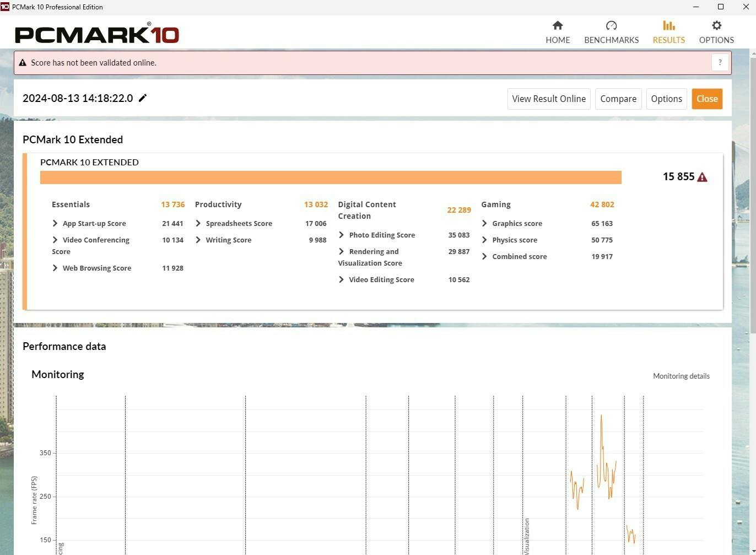Open the Benchmarks gauge icon
The height and width of the screenshot is (555, 756).
click(x=611, y=25)
